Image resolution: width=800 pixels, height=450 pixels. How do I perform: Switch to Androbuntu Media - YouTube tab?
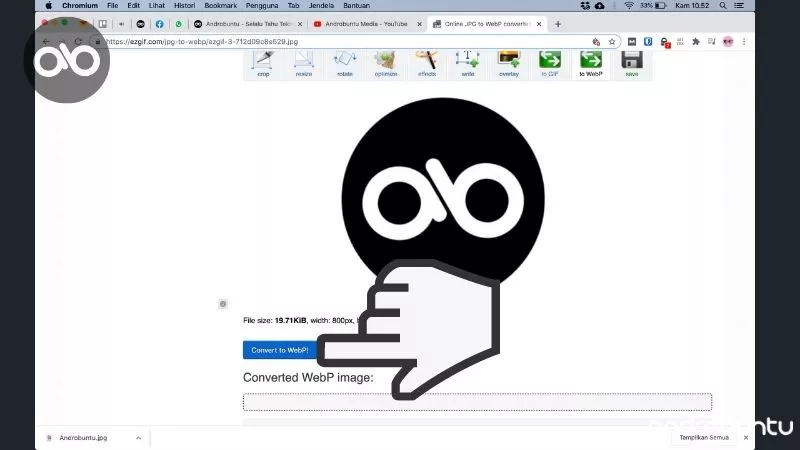pyautogui.click(x=365, y=24)
